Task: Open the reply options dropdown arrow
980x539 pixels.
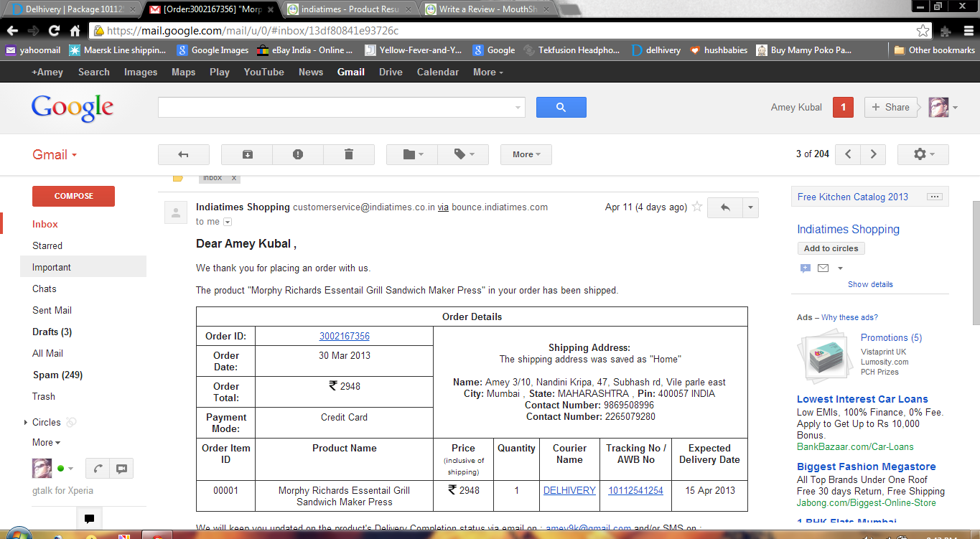Action: pos(750,207)
